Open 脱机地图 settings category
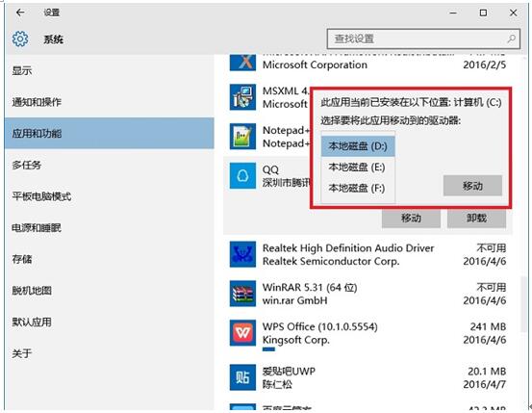This screenshot has width=532, height=413. (110, 291)
